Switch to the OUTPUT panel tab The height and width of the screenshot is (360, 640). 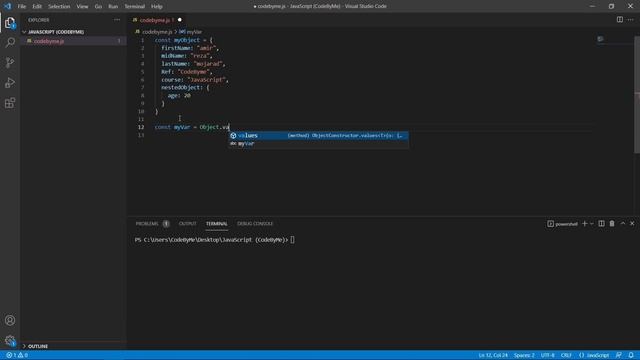(x=188, y=224)
